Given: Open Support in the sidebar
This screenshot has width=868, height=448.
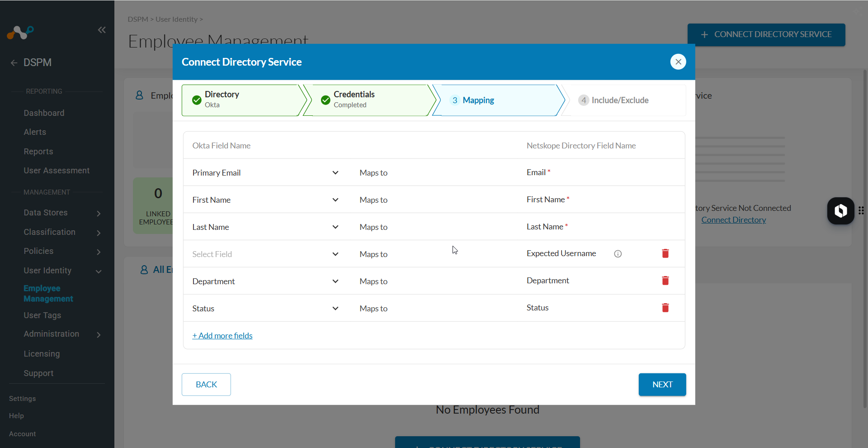Looking at the screenshot, I should (38, 373).
